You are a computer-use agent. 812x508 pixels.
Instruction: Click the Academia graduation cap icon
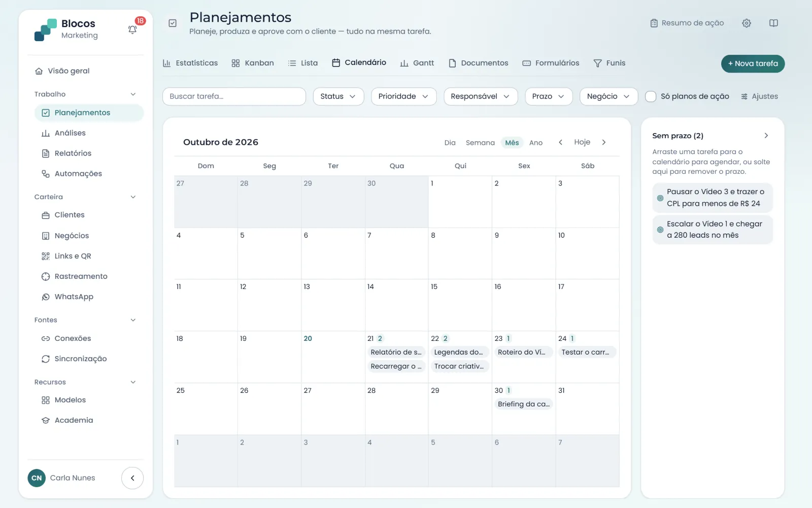pyautogui.click(x=46, y=420)
